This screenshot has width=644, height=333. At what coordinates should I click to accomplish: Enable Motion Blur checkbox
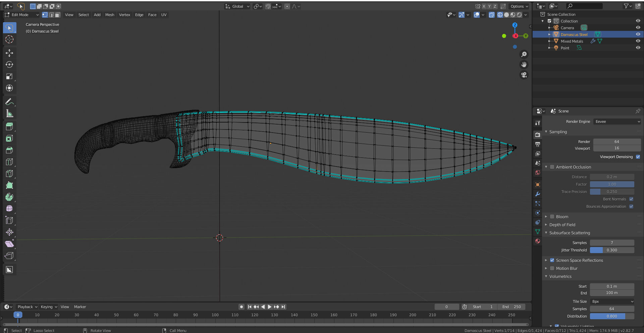pos(552,268)
